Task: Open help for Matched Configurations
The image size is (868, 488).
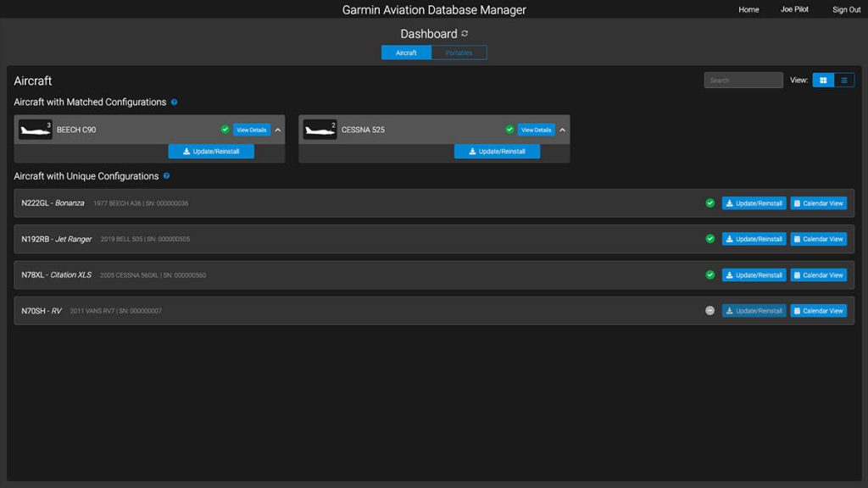Action: pos(175,103)
